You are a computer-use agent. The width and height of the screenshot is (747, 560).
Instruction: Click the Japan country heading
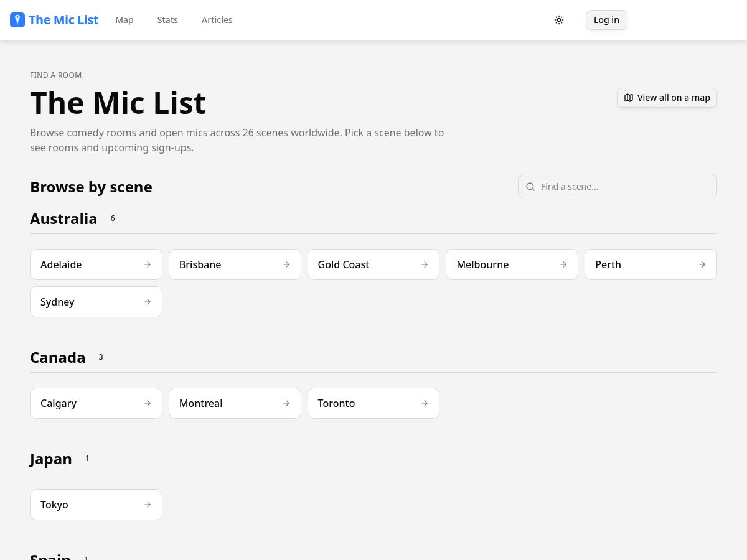[51, 459]
